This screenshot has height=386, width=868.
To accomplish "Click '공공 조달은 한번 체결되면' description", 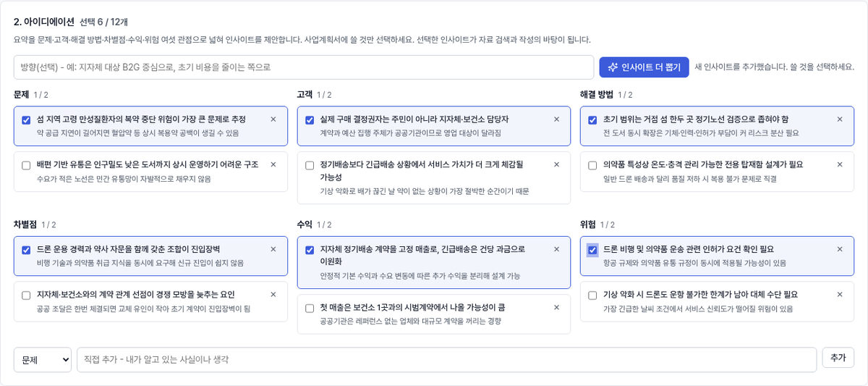I will tap(143, 309).
